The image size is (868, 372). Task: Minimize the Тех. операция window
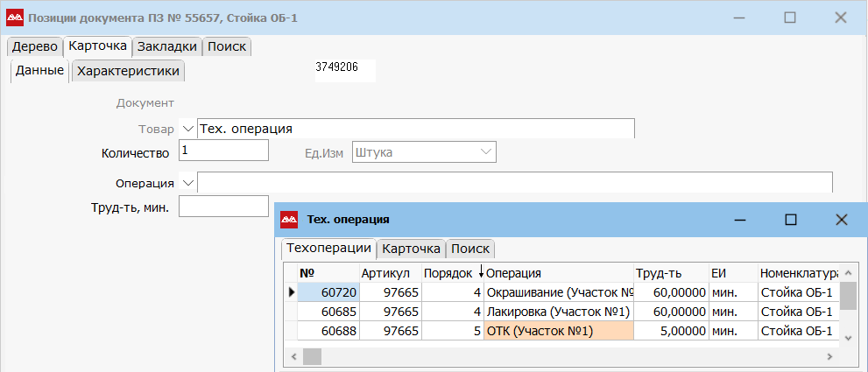738,220
